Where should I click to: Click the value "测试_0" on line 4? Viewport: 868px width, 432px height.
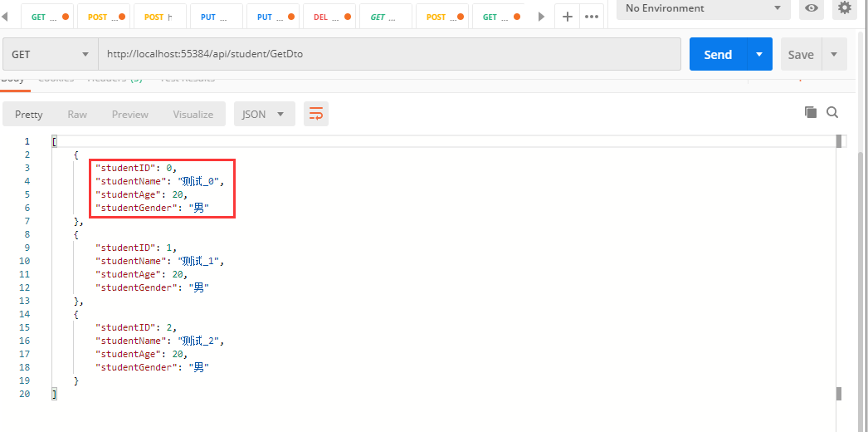click(x=200, y=181)
